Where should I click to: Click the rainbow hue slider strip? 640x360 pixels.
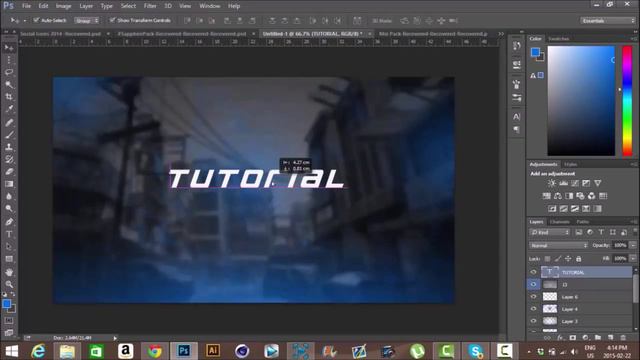(627, 101)
